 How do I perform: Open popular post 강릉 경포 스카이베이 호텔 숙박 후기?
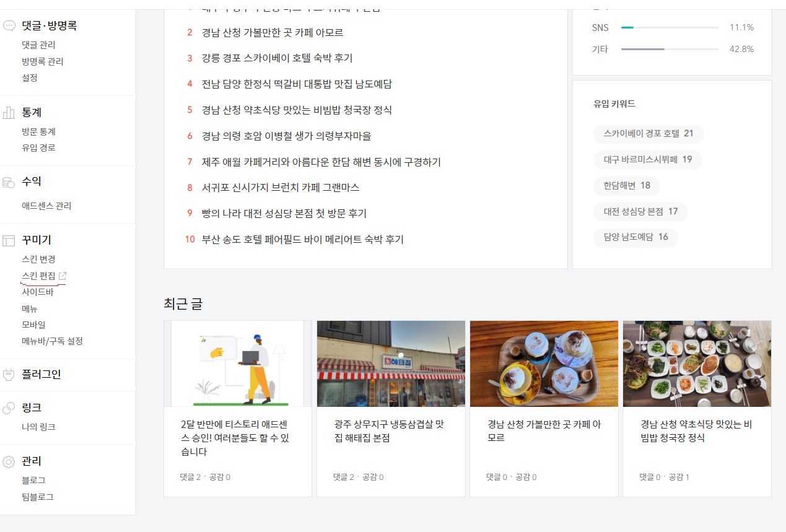pyautogui.click(x=277, y=58)
